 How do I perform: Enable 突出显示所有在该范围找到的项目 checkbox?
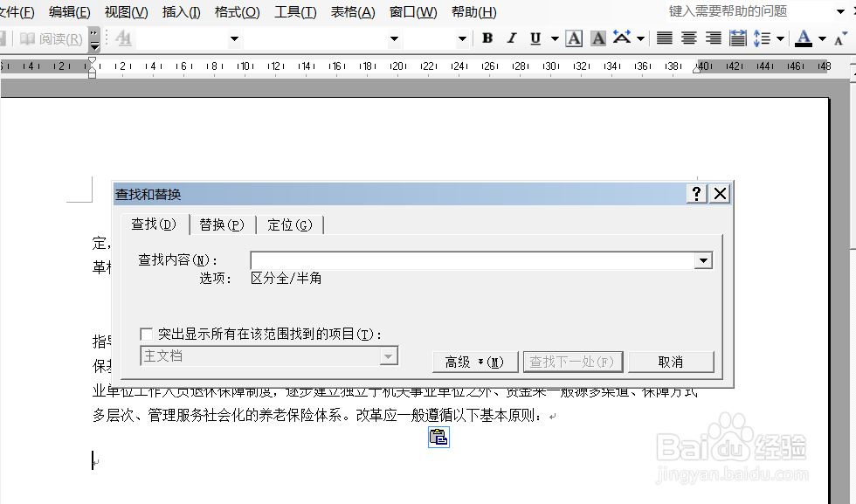pyautogui.click(x=146, y=333)
